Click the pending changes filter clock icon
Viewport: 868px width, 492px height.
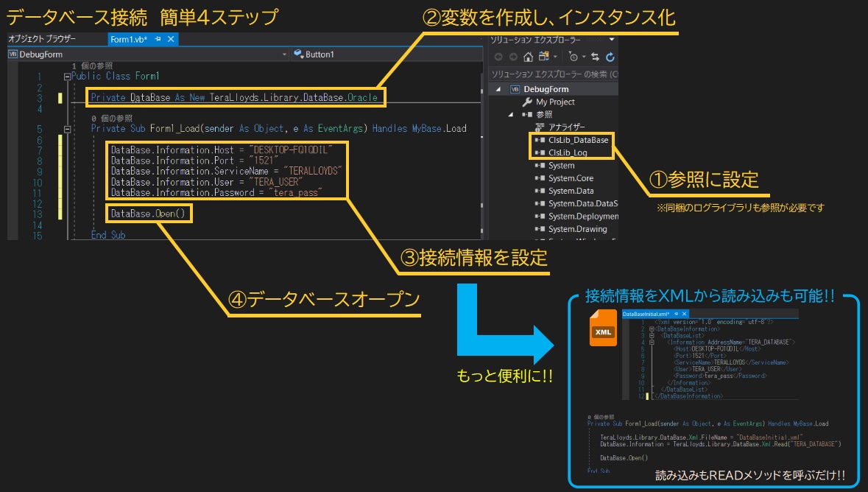pos(573,57)
